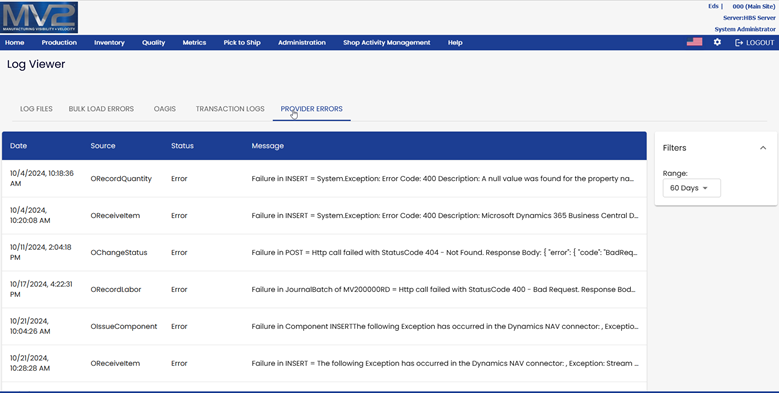The width and height of the screenshot is (779, 393).
Task: Sort by the Source column header
Action: click(x=103, y=146)
